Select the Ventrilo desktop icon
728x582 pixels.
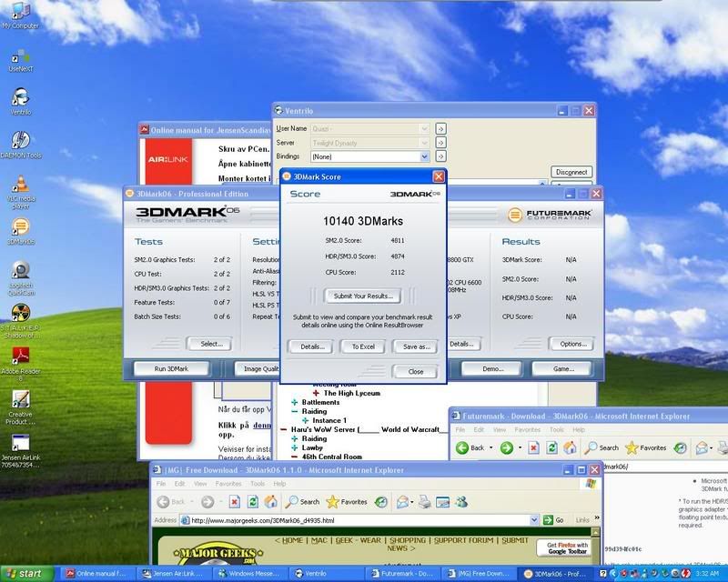pyautogui.click(x=20, y=101)
